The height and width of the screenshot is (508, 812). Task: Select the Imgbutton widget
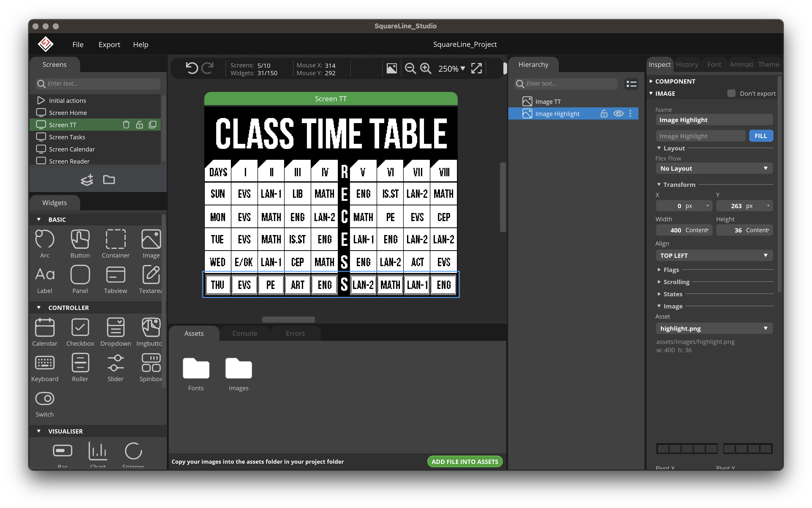tap(150, 331)
